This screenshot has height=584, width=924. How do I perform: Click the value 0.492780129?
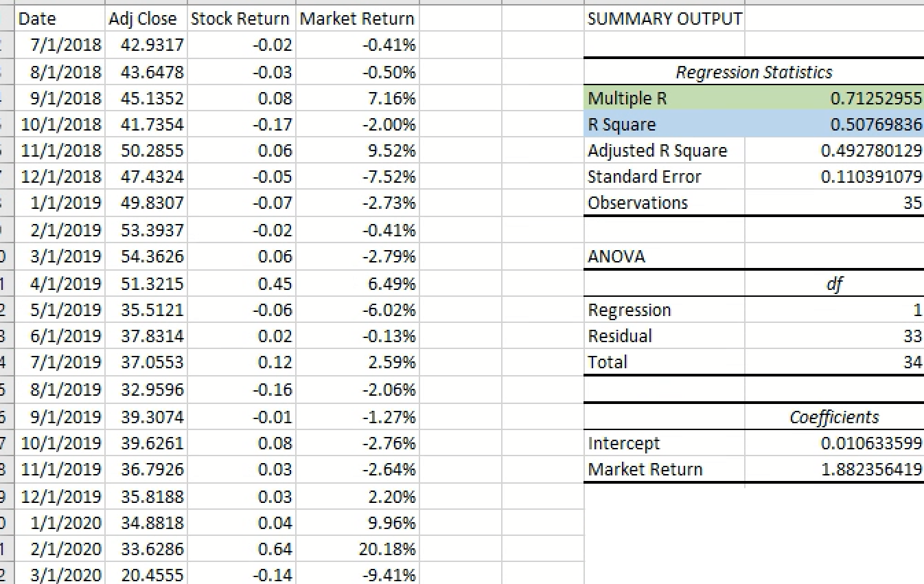834,150
